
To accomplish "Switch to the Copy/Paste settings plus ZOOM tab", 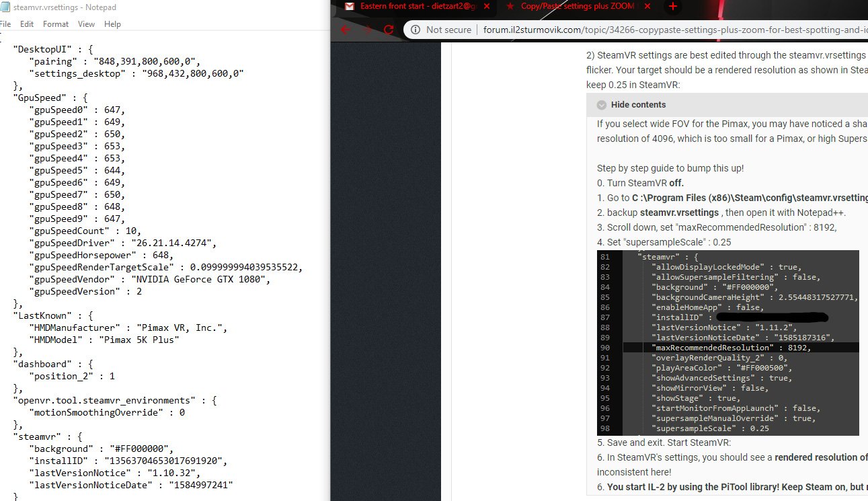I will (x=578, y=7).
